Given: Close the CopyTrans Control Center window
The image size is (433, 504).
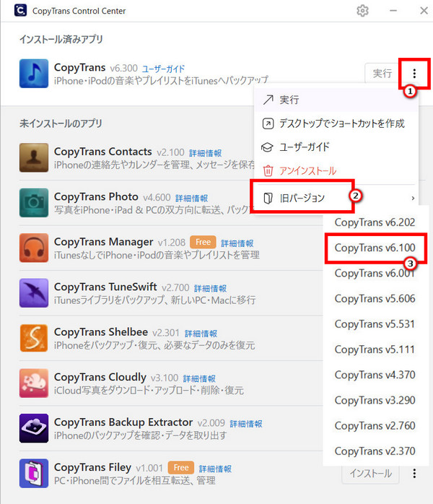Looking at the screenshot, I should [424, 11].
